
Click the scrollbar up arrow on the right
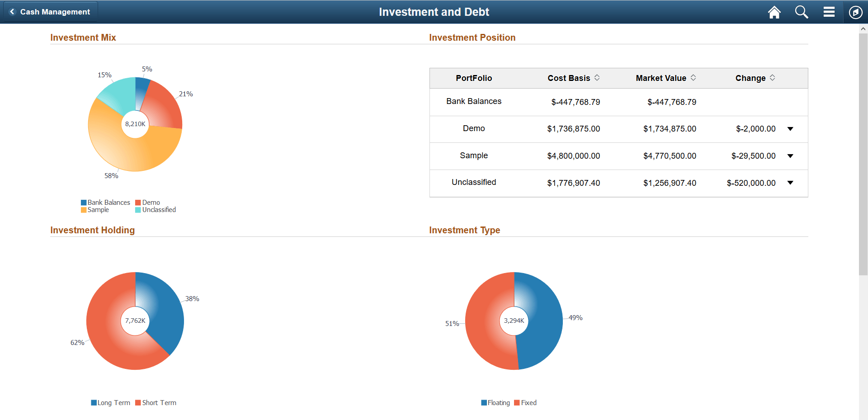tap(863, 28)
